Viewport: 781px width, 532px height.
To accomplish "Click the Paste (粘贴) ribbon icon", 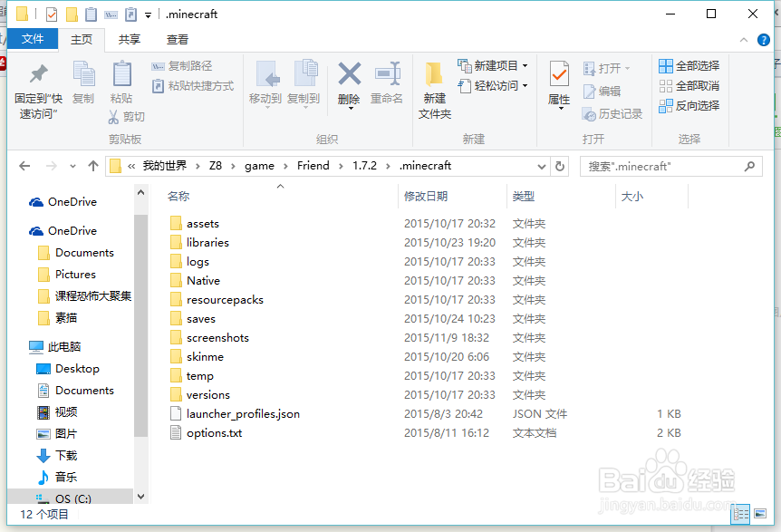I will pos(121,74).
